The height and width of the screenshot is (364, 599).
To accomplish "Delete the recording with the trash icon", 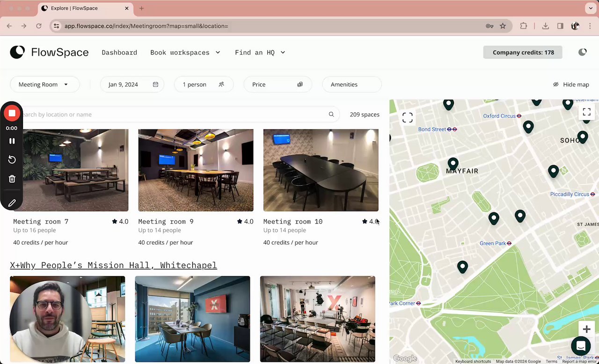I will [12, 179].
